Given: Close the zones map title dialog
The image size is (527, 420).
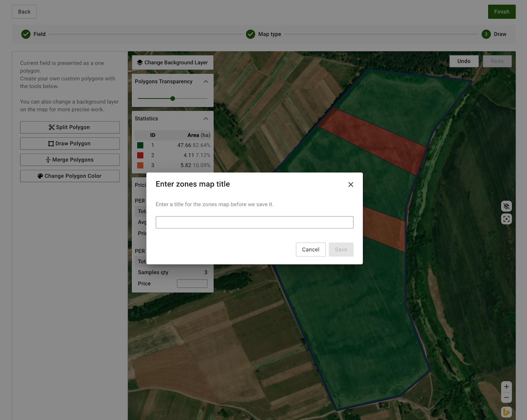Looking at the screenshot, I should tap(350, 184).
